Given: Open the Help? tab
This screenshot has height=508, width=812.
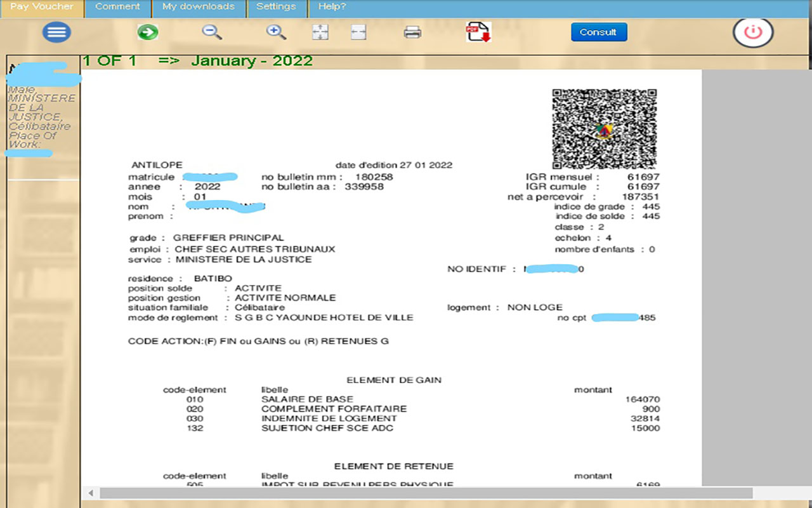Looking at the screenshot, I should (x=332, y=7).
